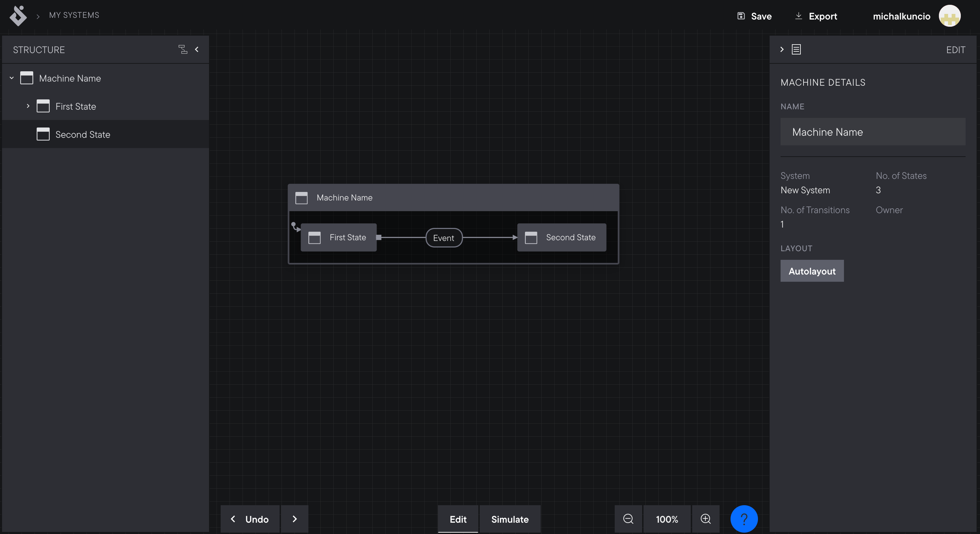The height and width of the screenshot is (534, 980).
Task: Expand the First State tree node
Action: (28, 106)
